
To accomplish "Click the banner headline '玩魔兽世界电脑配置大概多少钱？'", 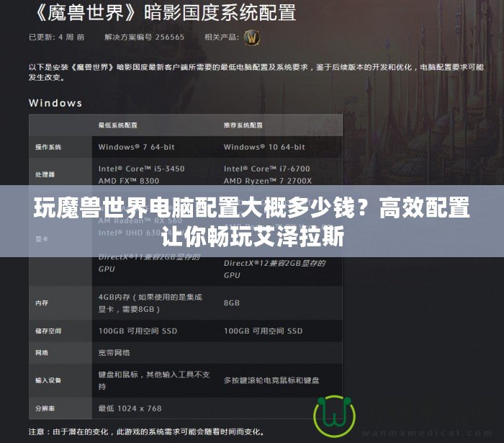I will click(x=201, y=208).
